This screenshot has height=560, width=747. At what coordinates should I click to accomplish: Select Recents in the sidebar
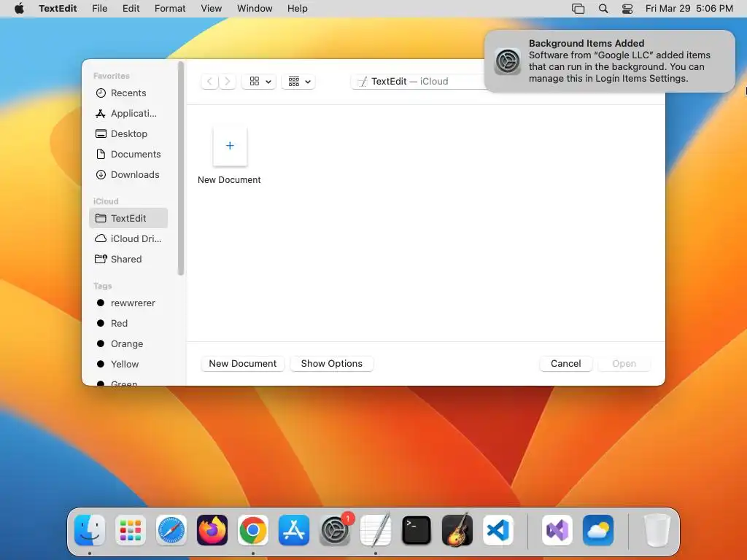tap(128, 93)
